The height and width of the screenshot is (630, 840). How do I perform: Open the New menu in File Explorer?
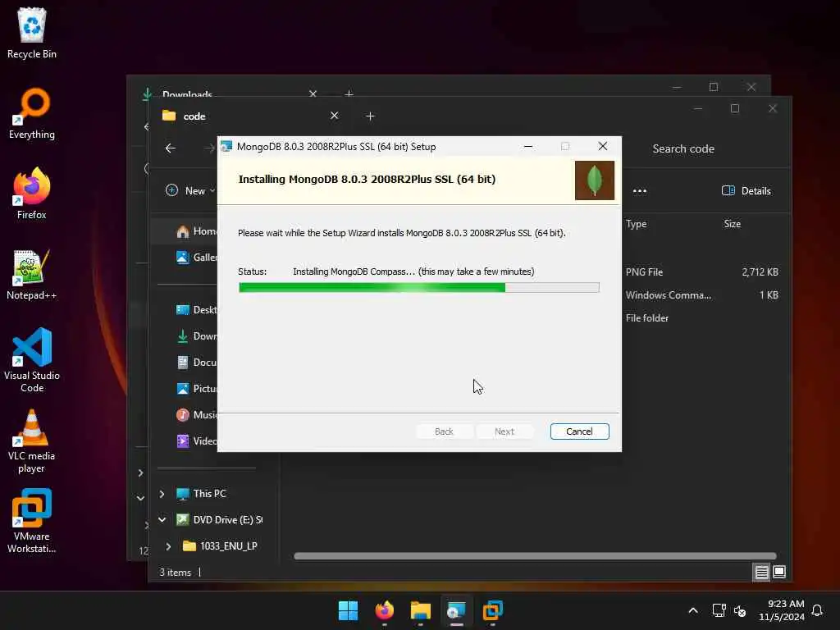[190, 190]
